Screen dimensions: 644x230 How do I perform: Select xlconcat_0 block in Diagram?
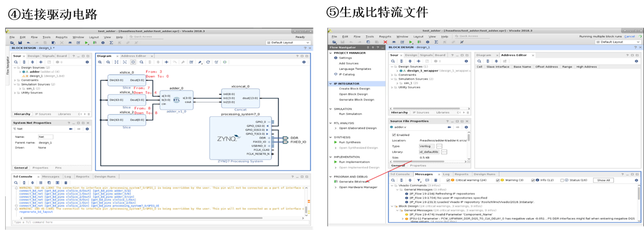coord(241,98)
